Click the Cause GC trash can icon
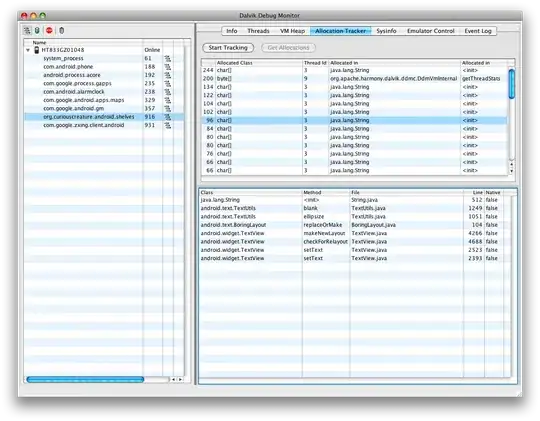Image resolution: width=540 pixels, height=421 pixels. pos(62,31)
